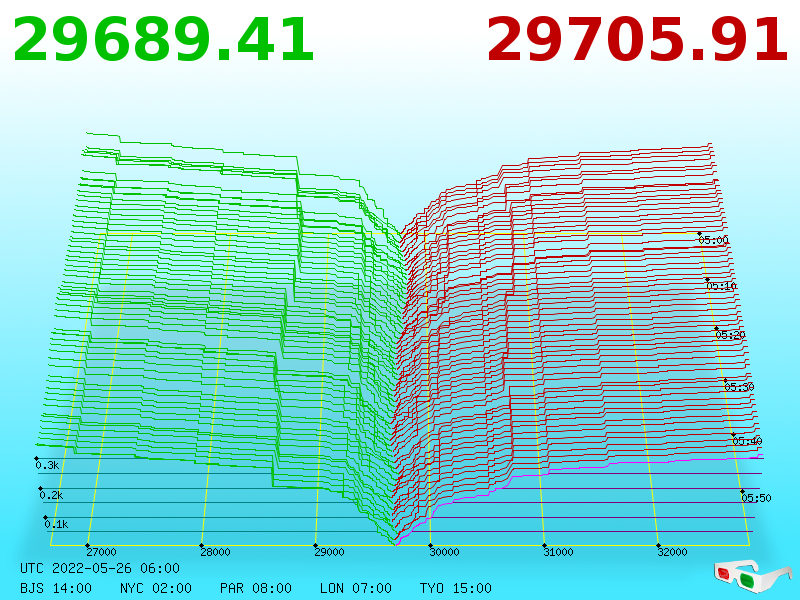800x600 pixels.
Task: Click the PAR 08:00 time label
Action: 256,588
